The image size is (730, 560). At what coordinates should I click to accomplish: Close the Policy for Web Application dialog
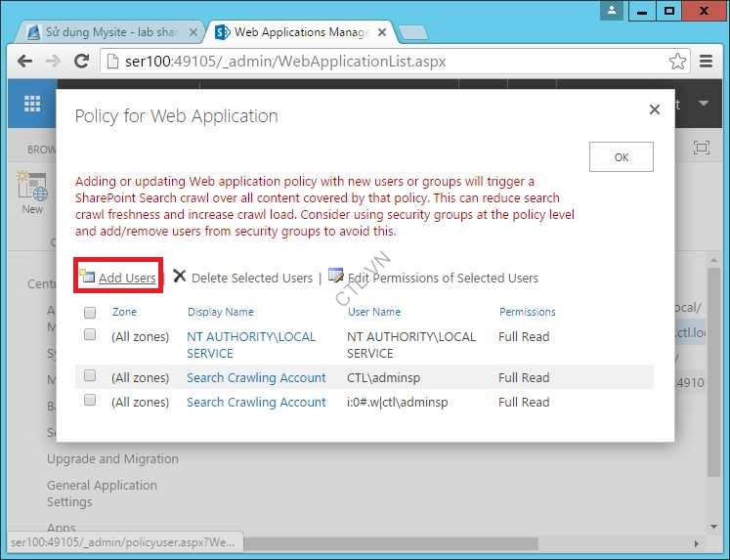(655, 110)
